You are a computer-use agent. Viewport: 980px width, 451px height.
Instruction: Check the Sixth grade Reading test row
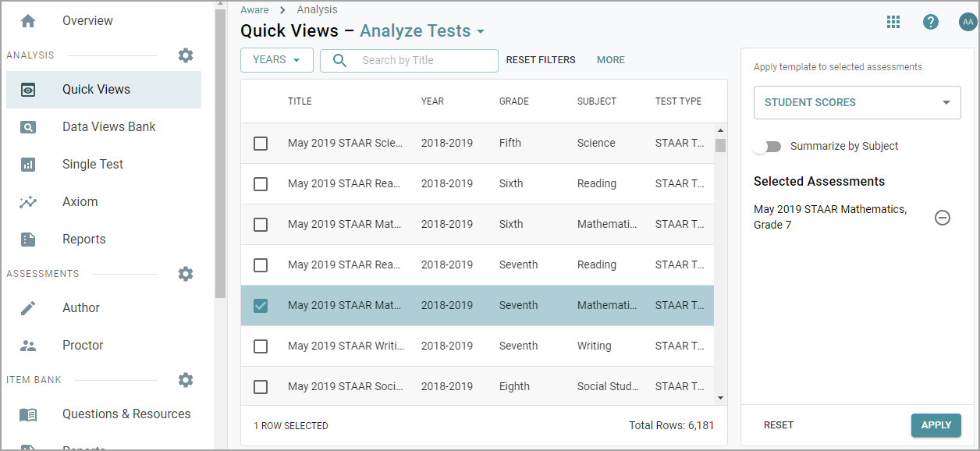(x=261, y=184)
